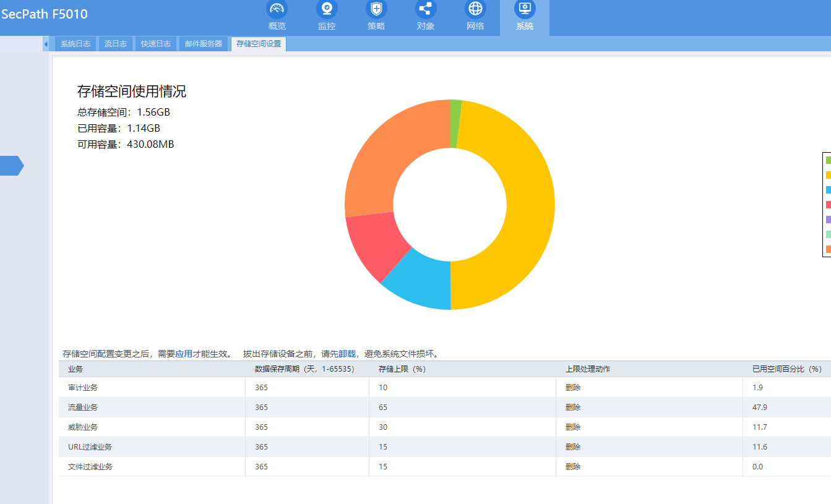Select the 系统 system monitor icon
This screenshot has height=504, width=831.
(525, 9)
